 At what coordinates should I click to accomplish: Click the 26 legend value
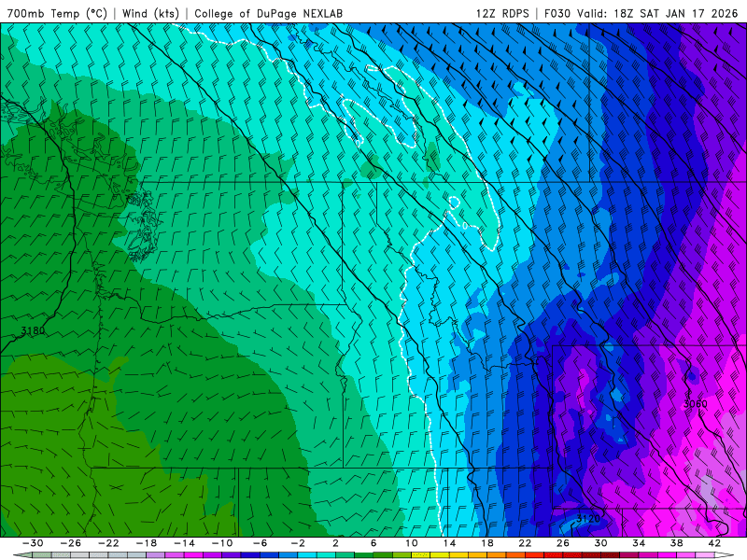563,543
